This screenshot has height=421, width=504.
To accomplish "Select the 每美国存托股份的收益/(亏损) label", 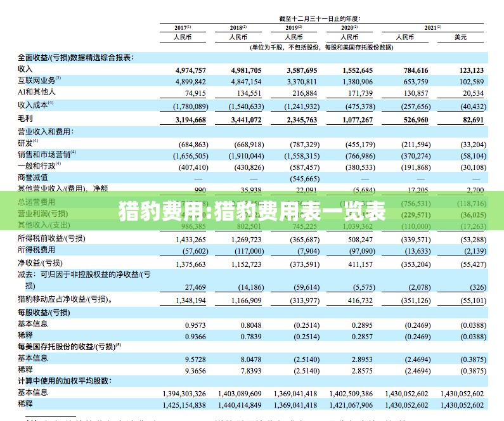I will click(70, 346).
